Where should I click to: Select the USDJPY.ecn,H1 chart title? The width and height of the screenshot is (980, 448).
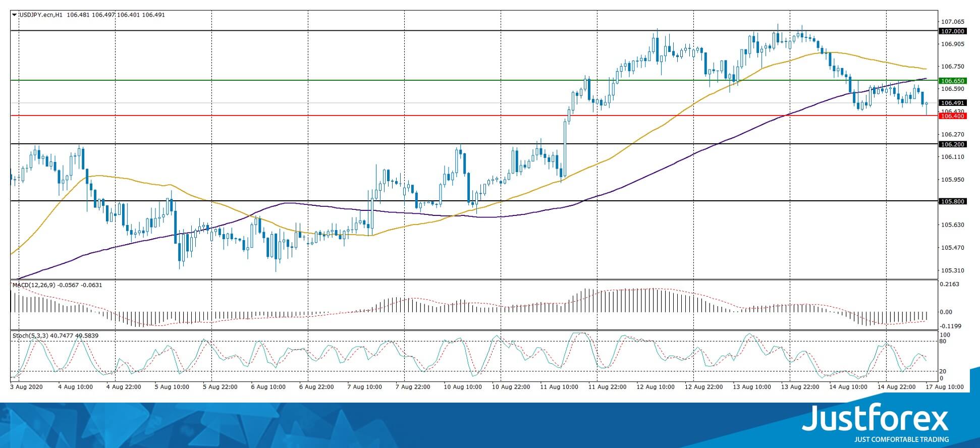point(41,15)
